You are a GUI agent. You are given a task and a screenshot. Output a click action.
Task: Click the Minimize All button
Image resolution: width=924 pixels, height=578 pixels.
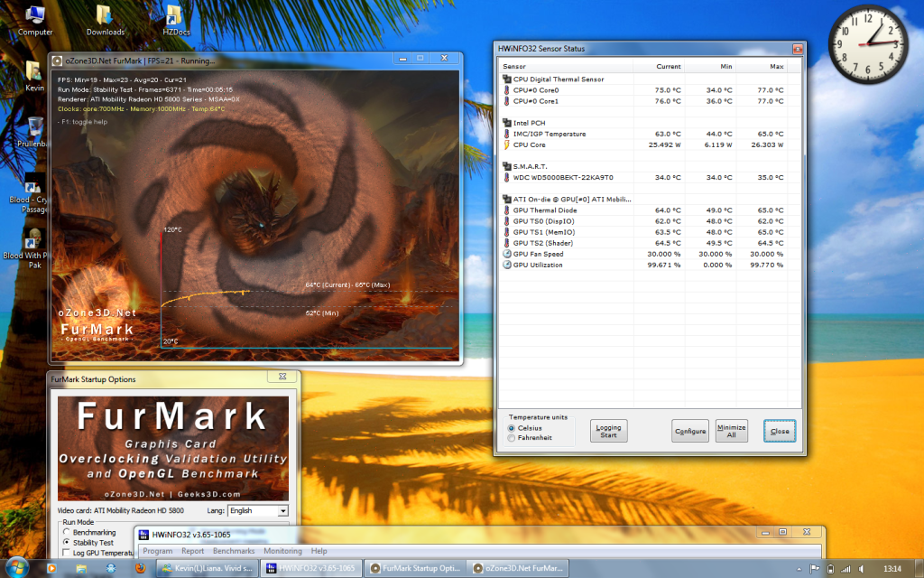(731, 431)
